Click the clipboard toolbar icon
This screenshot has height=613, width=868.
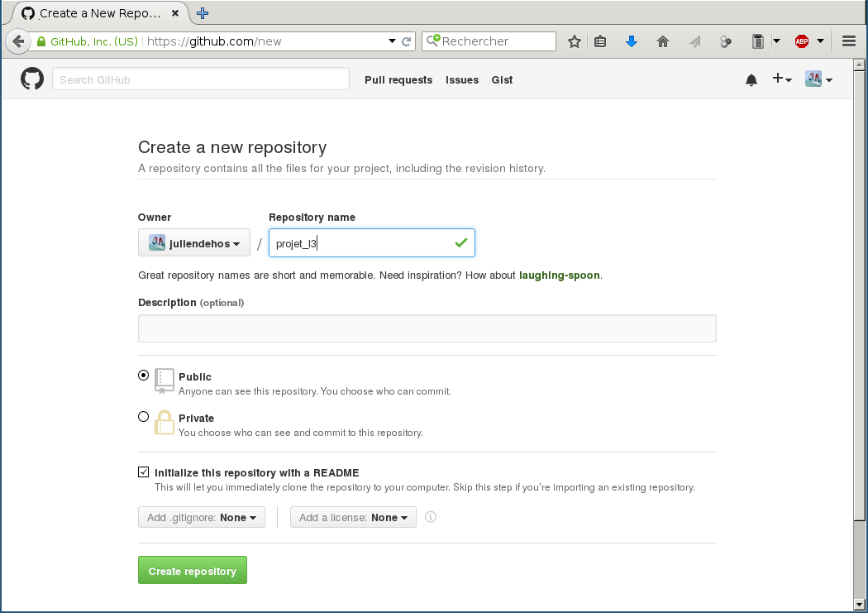coord(758,41)
